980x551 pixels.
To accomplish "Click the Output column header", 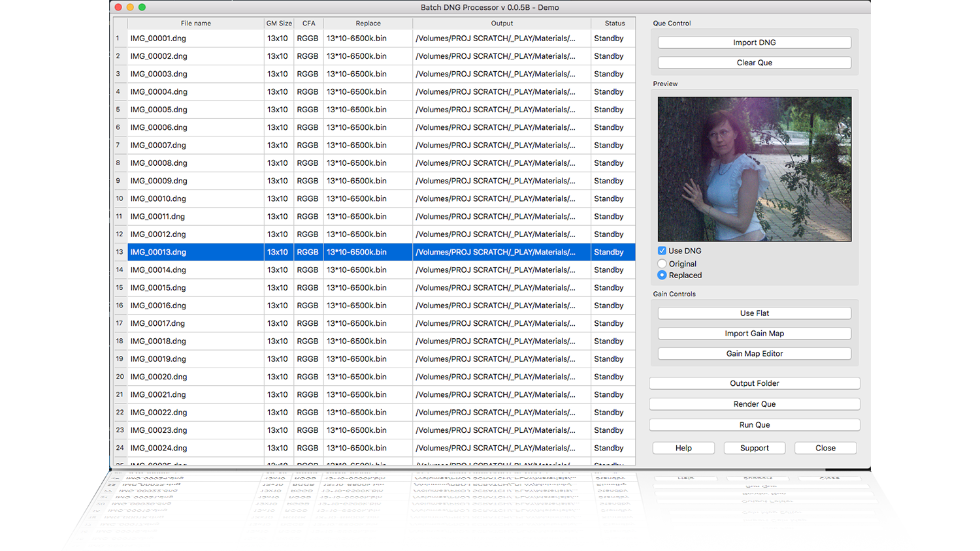I will (502, 24).
